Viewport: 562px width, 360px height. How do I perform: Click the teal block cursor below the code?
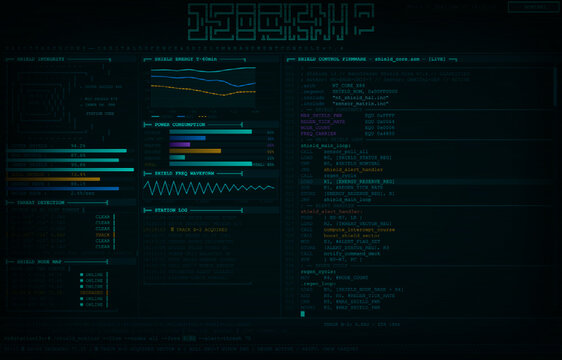point(303,314)
